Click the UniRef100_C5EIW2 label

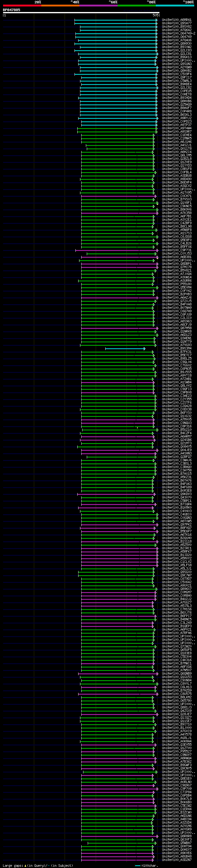tap(176, 805)
